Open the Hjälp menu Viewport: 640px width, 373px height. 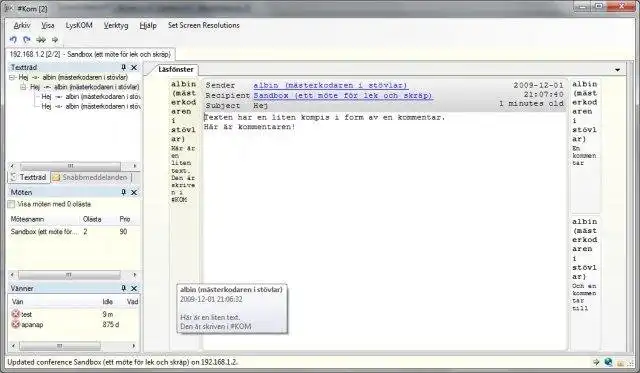coord(148,25)
